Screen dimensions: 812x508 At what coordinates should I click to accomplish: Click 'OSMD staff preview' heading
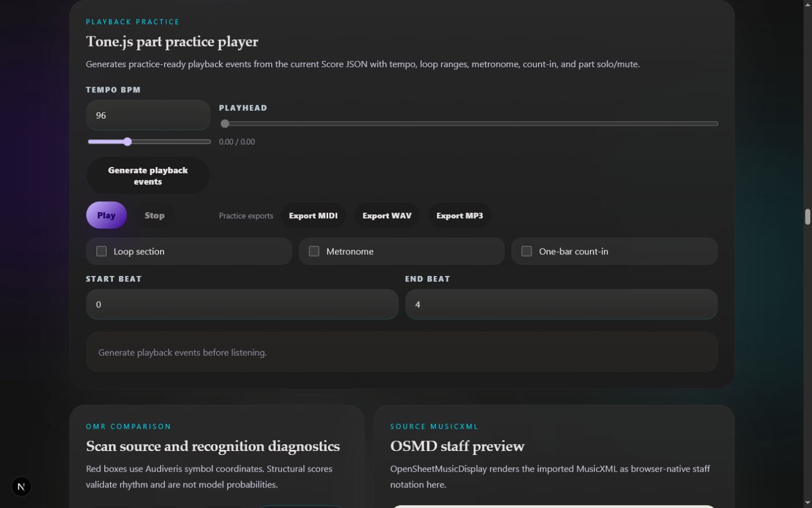[x=458, y=446]
